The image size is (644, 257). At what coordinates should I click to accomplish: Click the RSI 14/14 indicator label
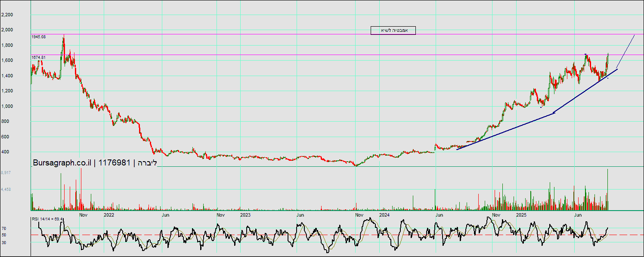47,219
